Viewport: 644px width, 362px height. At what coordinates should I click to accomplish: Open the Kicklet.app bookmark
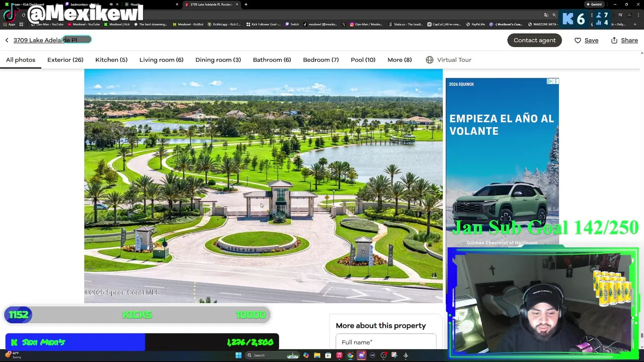coord(224,24)
